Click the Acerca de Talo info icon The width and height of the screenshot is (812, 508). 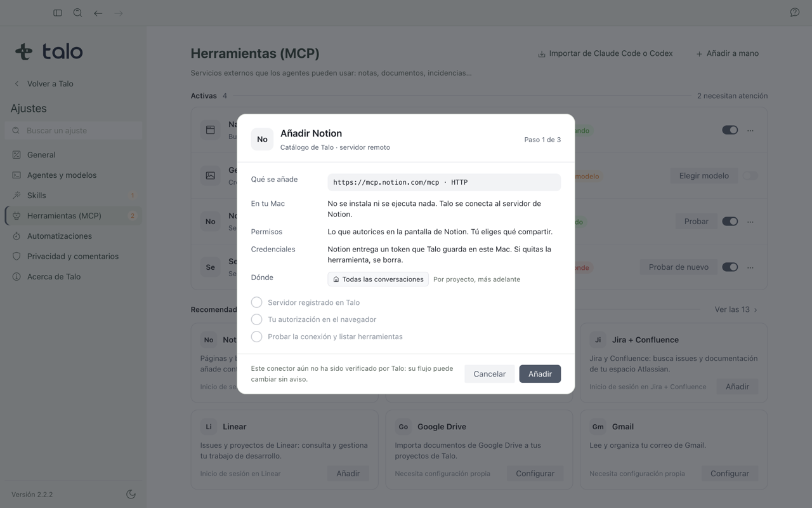click(x=16, y=276)
